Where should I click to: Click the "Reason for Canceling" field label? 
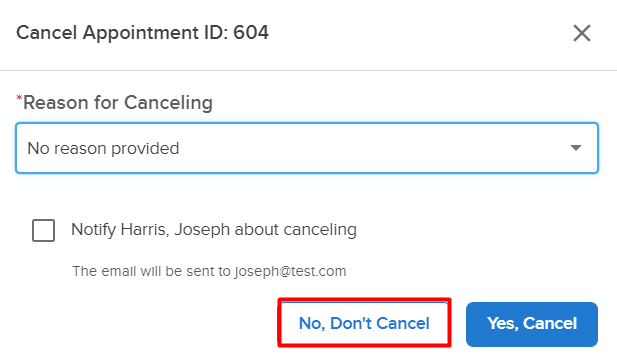pyautogui.click(x=118, y=103)
